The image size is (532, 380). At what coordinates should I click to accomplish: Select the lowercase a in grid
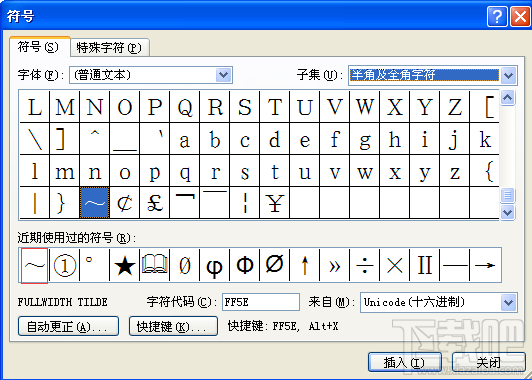tap(185, 139)
